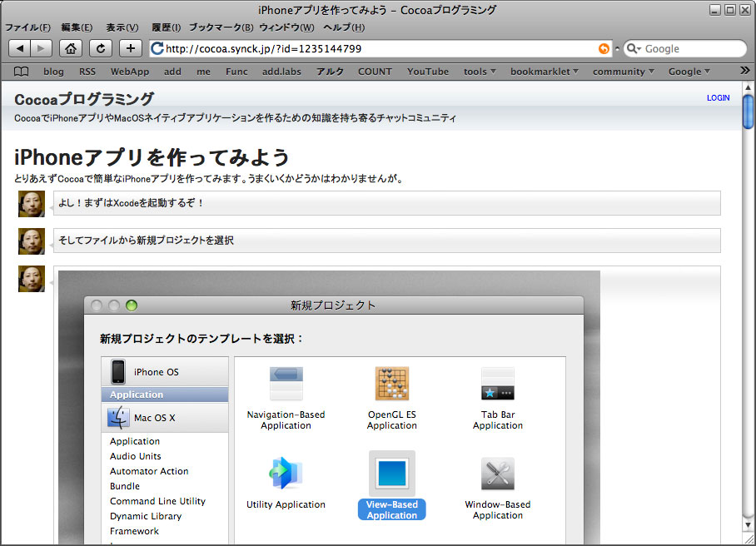The width and height of the screenshot is (756, 546).
Task: Open the home page via house icon
Action: [71, 48]
